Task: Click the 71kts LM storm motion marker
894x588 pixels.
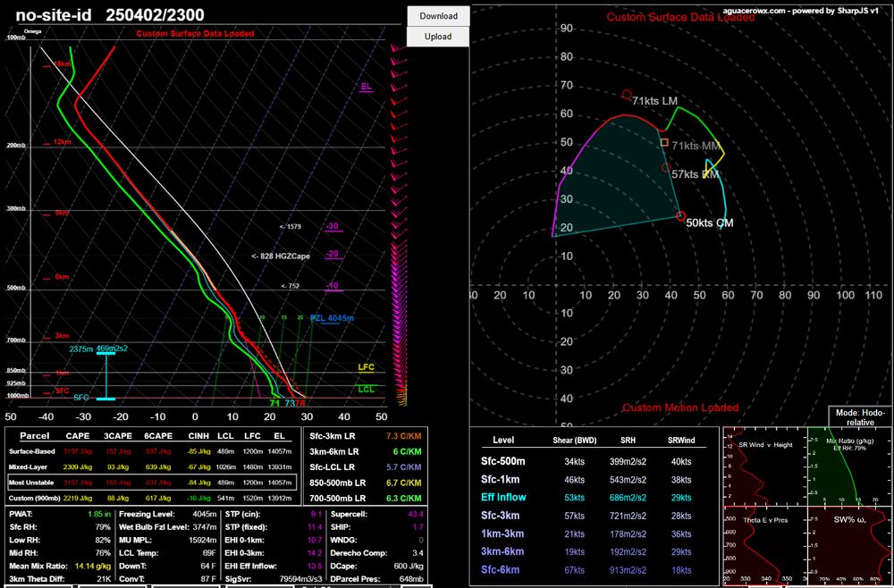Action: [x=627, y=94]
